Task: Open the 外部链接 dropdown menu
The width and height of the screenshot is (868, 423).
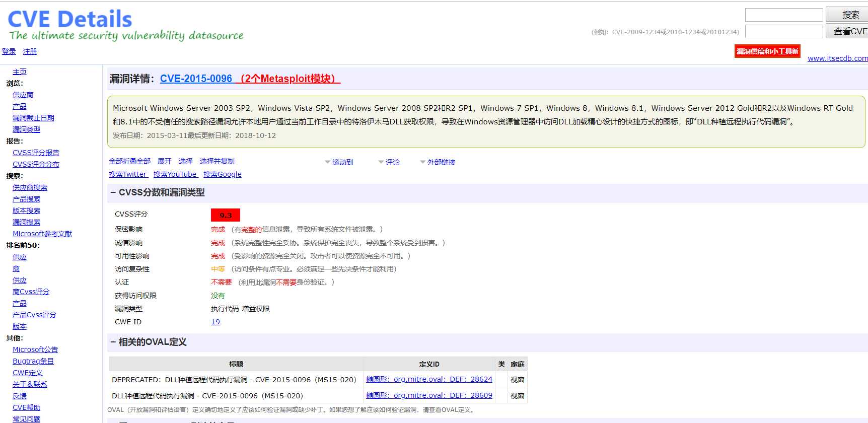Action: coord(438,162)
